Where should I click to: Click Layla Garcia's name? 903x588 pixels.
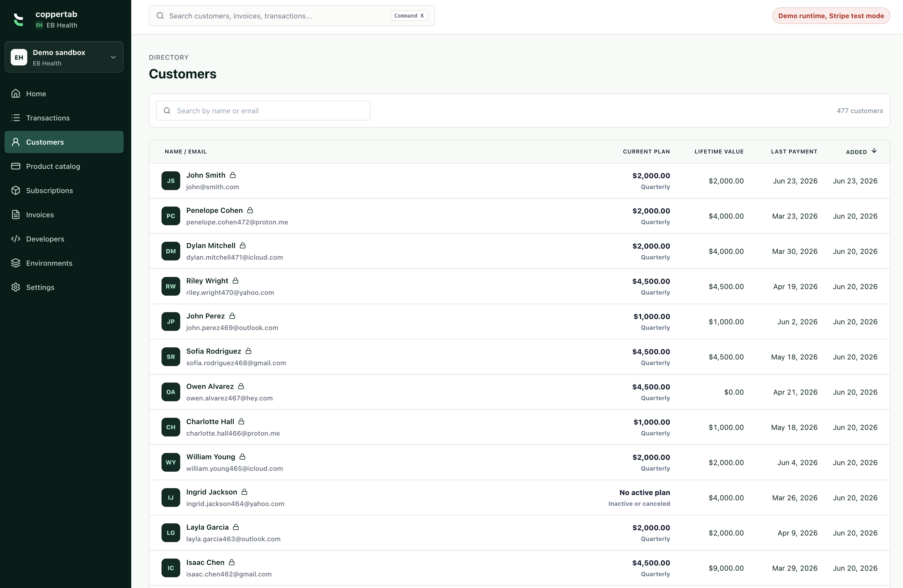tap(207, 527)
